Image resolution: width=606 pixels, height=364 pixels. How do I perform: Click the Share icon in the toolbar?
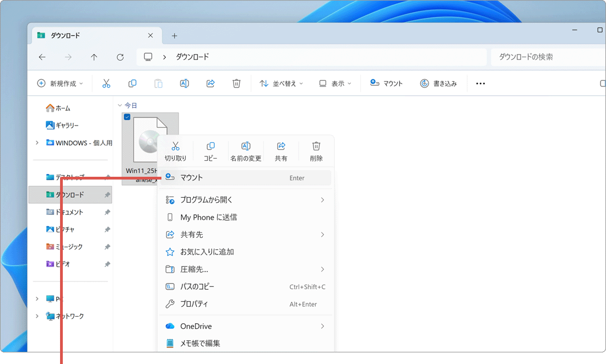pos(210,83)
